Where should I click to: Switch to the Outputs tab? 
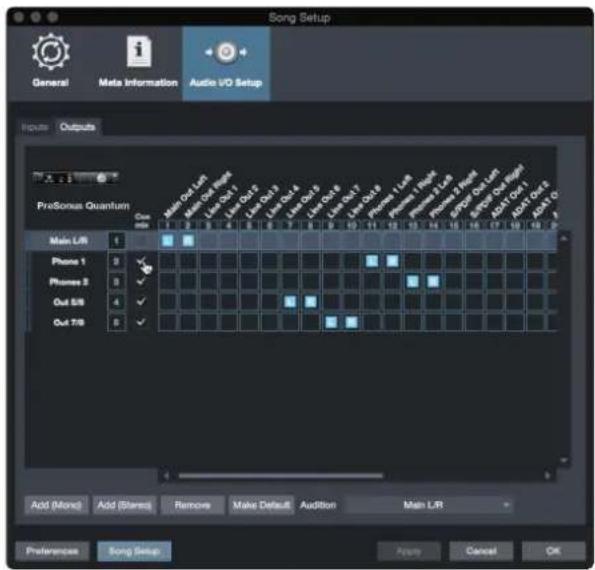tap(77, 127)
